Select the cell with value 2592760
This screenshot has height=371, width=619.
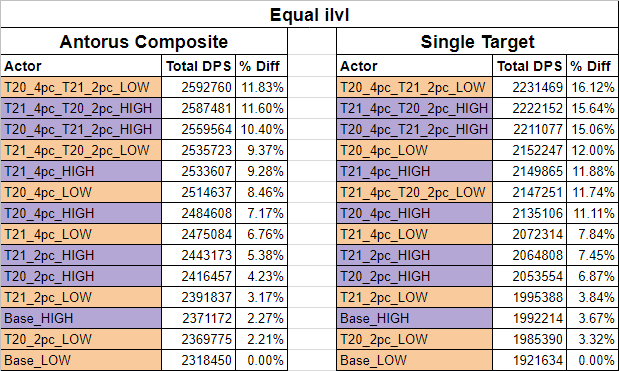[x=199, y=87]
